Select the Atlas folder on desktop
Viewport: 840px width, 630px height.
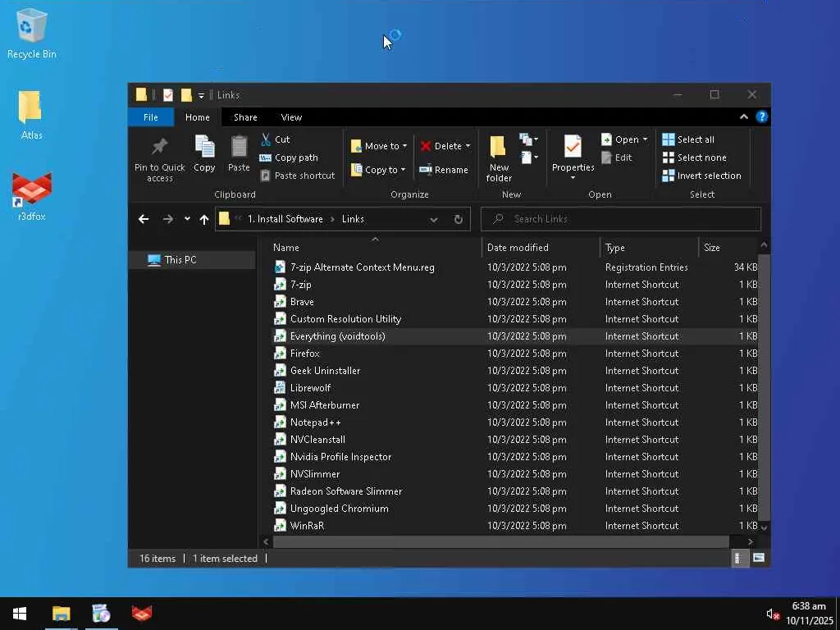pos(31,115)
